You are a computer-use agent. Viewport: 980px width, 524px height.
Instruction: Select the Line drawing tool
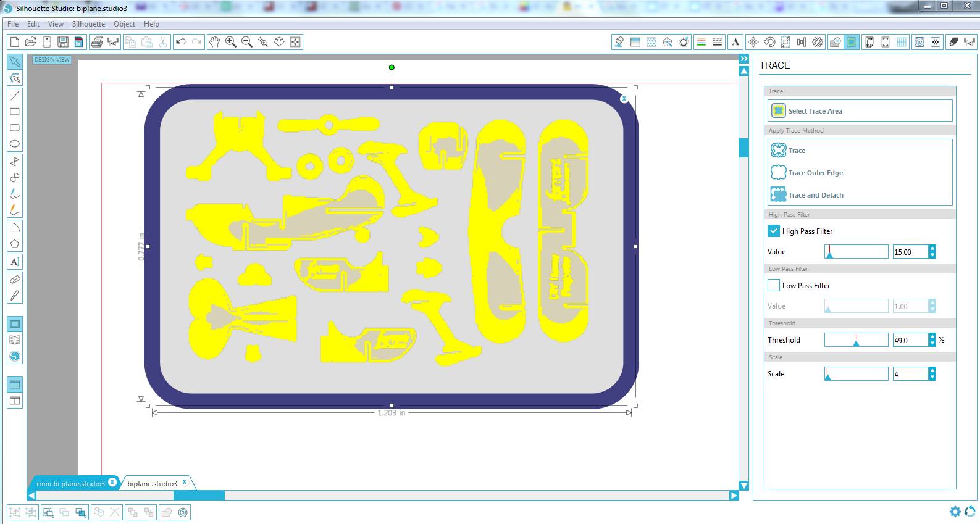coord(15,96)
